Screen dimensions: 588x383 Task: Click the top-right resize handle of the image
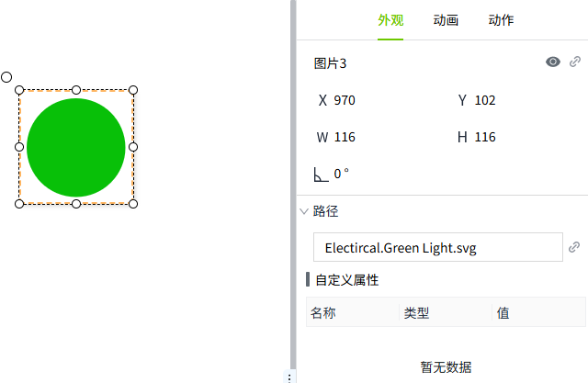point(133,90)
